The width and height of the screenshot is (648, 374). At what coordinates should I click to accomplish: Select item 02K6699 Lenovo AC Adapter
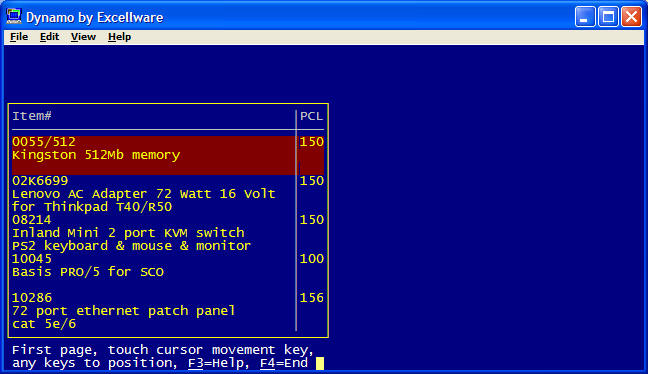[168, 194]
